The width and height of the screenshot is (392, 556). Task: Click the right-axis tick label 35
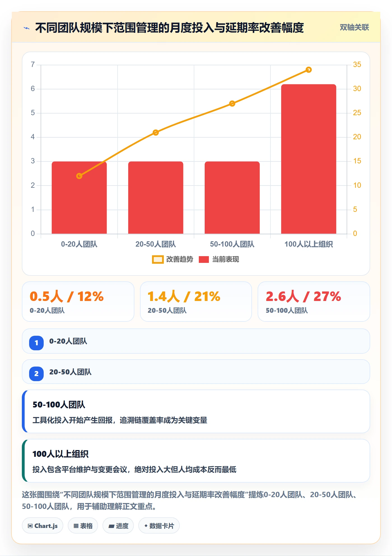pos(357,65)
